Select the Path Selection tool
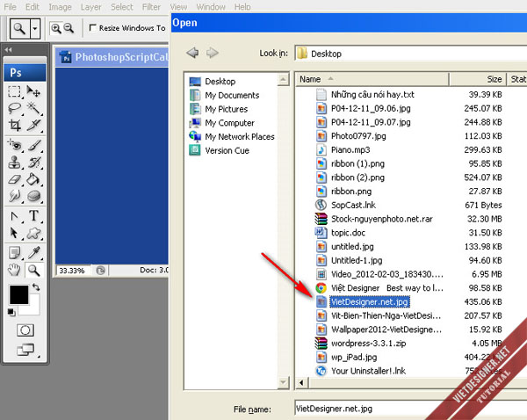 tap(14, 233)
